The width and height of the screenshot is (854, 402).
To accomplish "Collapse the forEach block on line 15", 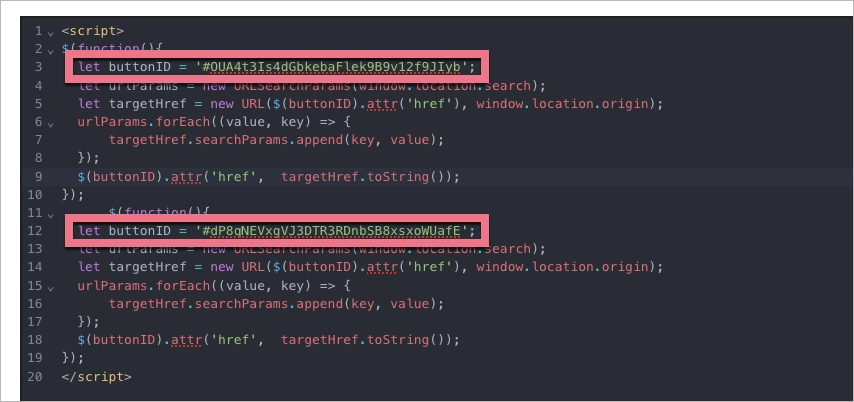I will [51, 287].
